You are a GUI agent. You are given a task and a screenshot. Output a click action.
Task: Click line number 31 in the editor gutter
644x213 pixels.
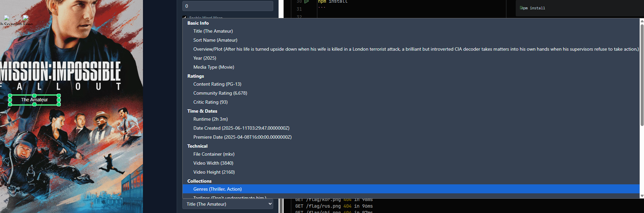pyautogui.click(x=299, y=9)
